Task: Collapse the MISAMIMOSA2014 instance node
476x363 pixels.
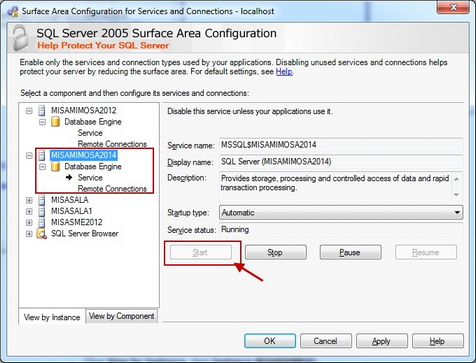Action: point(29,155)
